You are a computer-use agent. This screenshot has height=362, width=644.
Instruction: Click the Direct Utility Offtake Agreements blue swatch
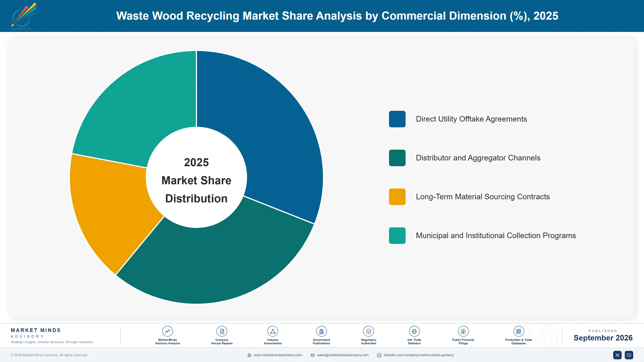point(397,119)
